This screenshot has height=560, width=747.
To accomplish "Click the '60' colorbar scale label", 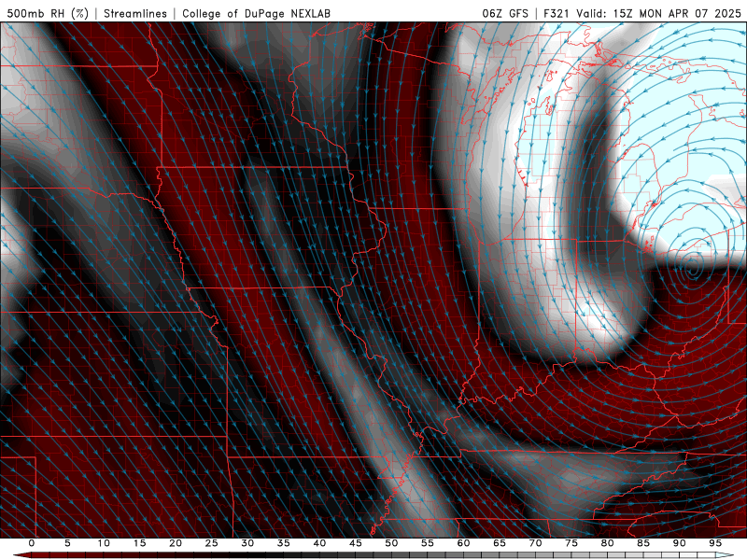I will tap(463, 543).
